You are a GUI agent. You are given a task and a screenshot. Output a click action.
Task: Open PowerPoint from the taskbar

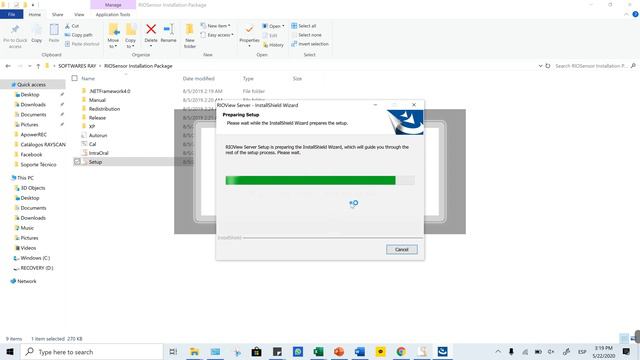339,351
